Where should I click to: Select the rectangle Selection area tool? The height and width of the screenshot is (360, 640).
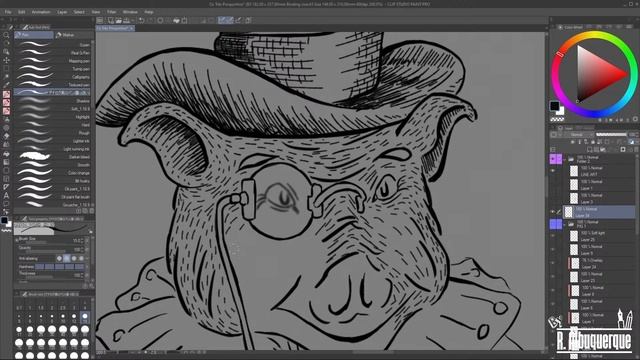tap(6, 68)
